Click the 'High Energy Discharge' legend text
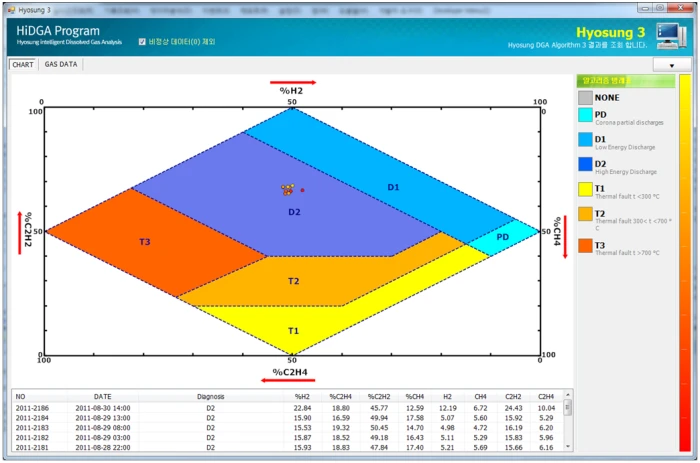 pos(625,172)
